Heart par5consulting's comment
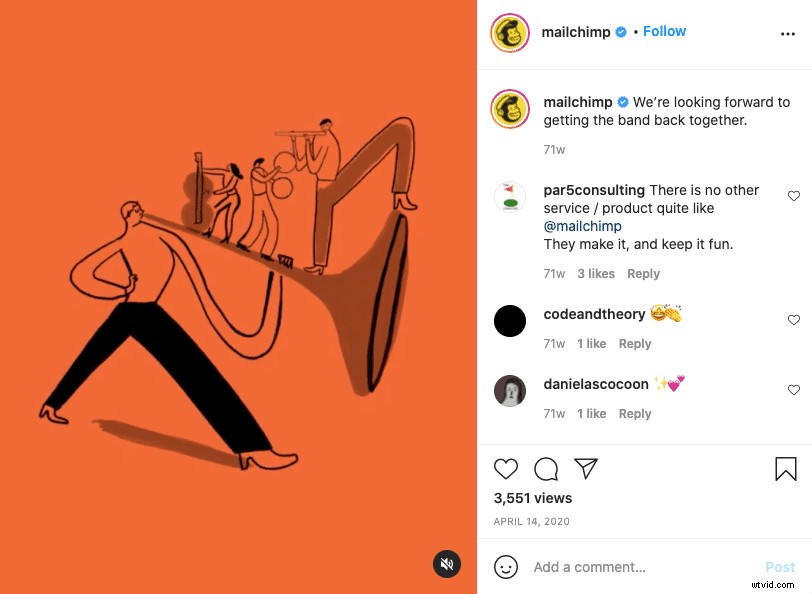Viewport: 812px width, 594px height. (794, 196)
